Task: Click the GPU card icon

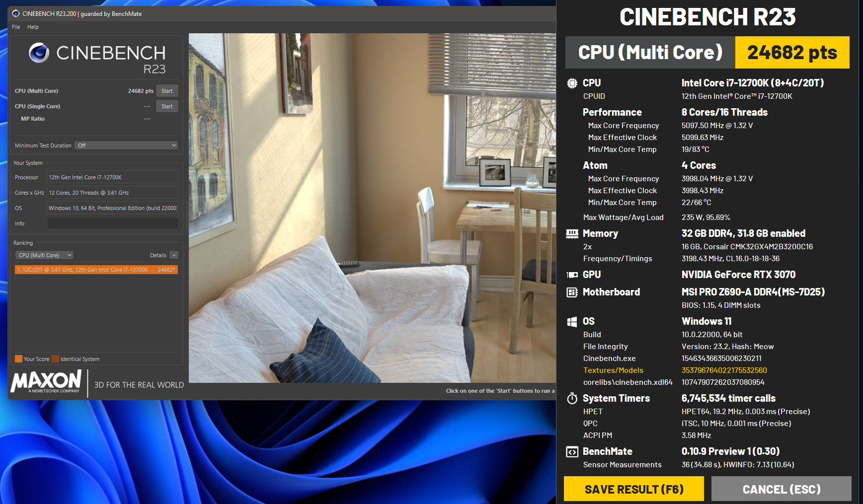Action: (x=572, y=275)
